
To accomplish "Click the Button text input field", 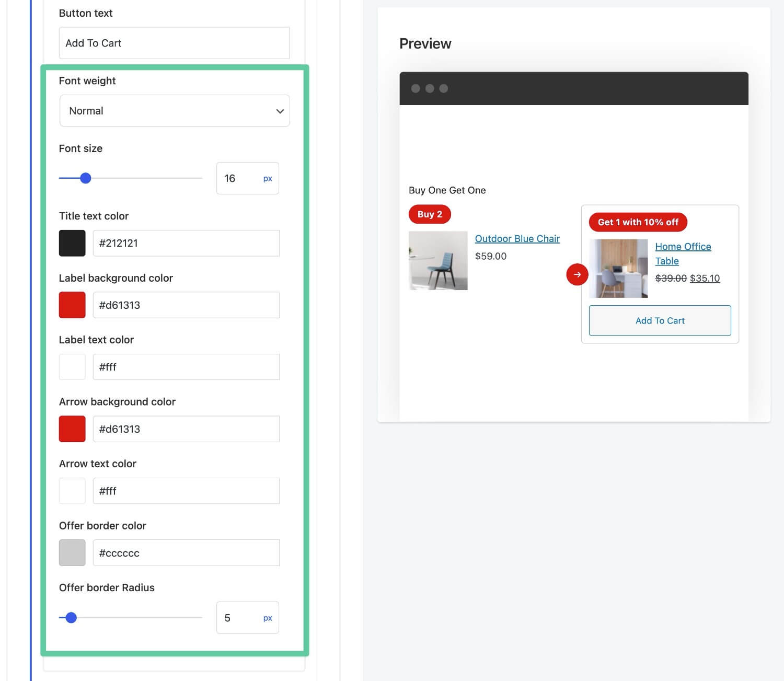I will coord(174,43).
